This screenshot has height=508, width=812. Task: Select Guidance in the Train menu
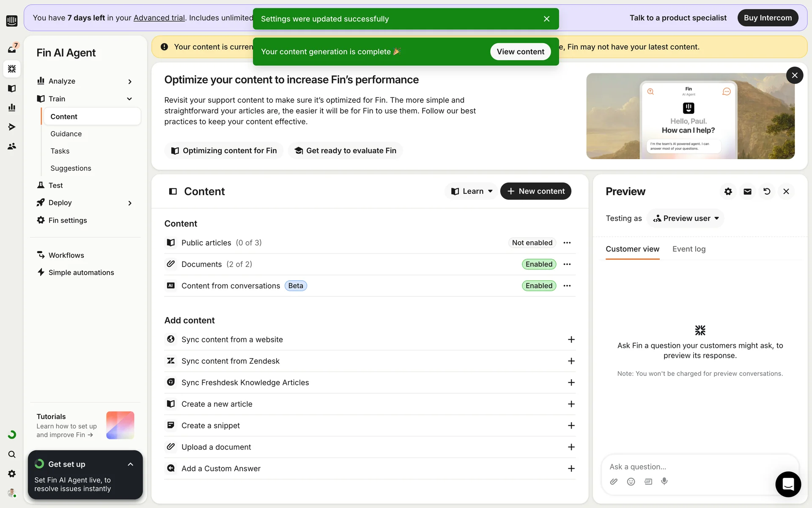[66, 134]
